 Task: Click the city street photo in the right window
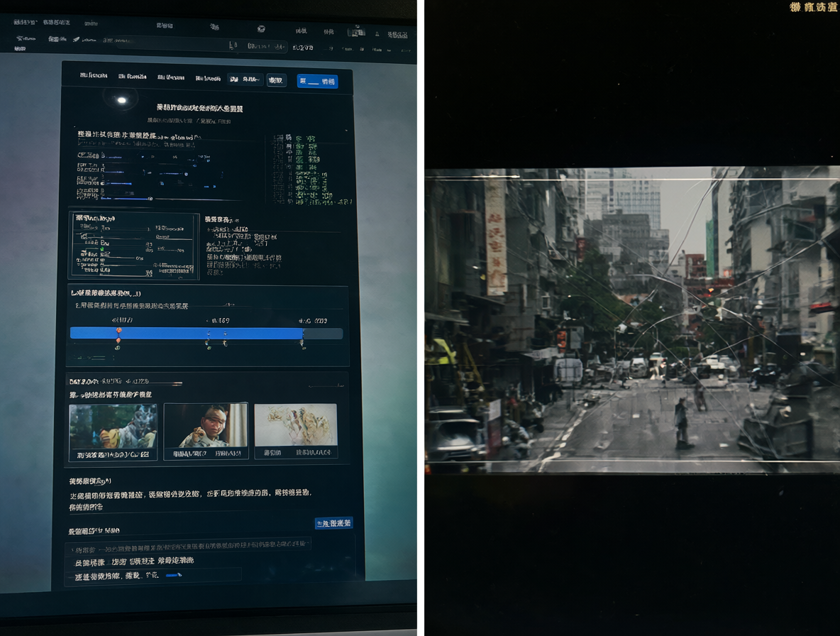coord(632,320)
